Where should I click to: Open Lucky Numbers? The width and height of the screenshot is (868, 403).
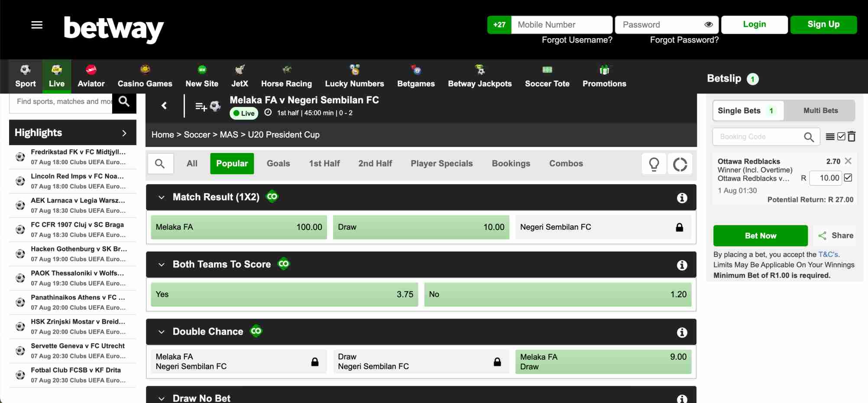click(x=354, y=76)
